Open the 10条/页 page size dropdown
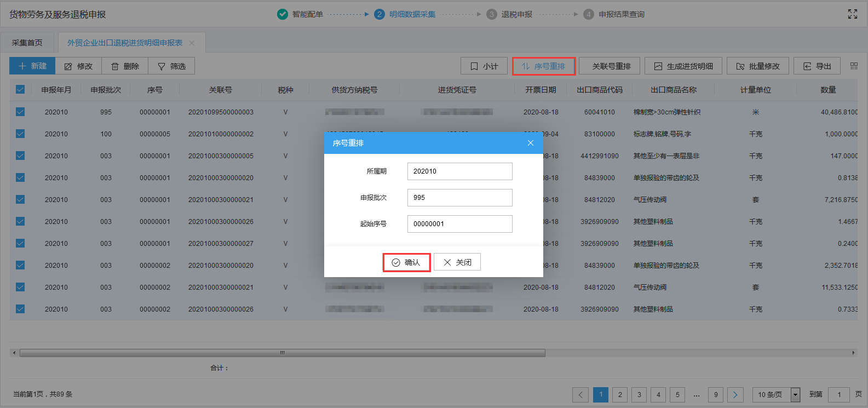868x408 pixels. coord(777,394)
